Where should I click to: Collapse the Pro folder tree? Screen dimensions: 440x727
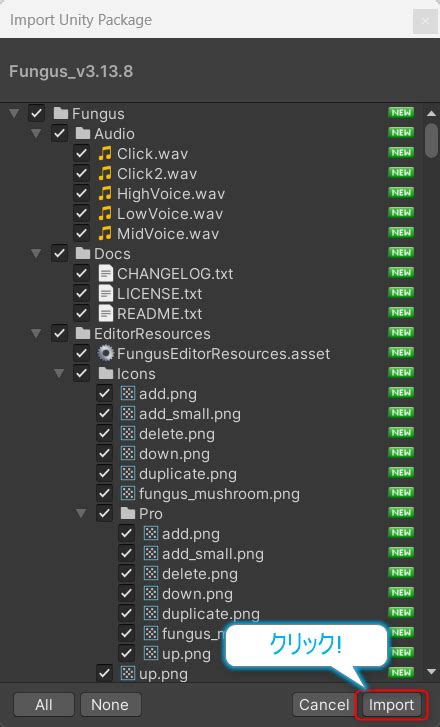pos(82,514)
